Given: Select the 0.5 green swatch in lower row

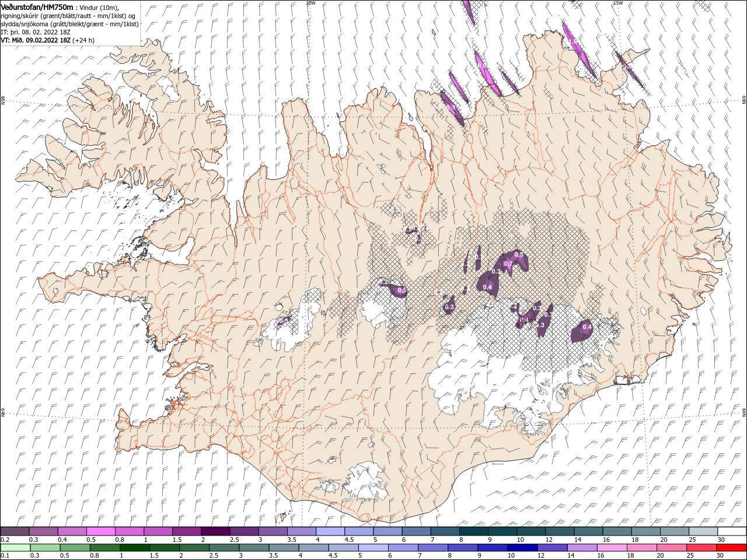Looking at the screenshot, I should 75,548.
